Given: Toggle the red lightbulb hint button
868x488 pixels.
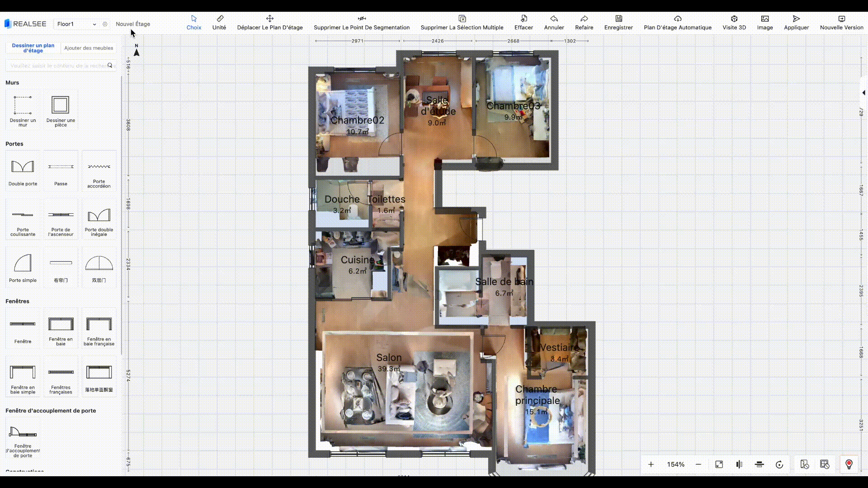Looking at the screenshot, I should (849, 465).
